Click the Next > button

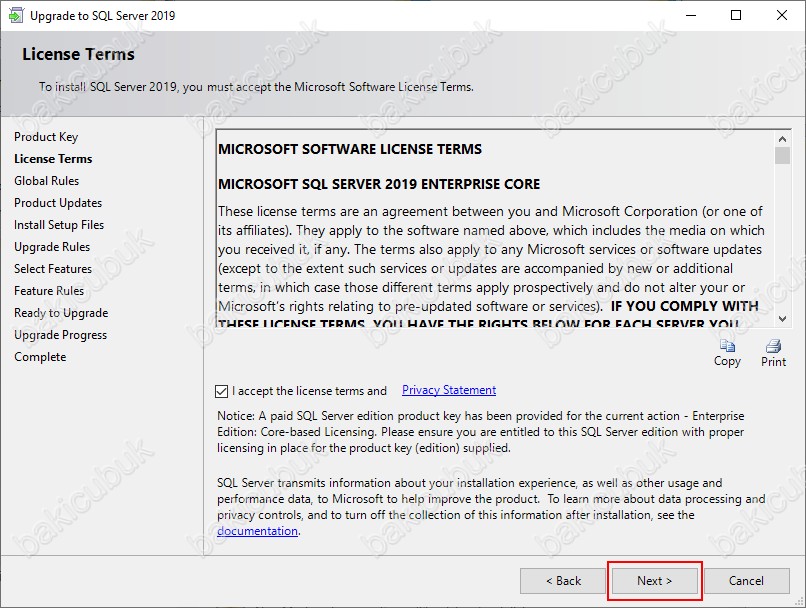coord(654,581)
